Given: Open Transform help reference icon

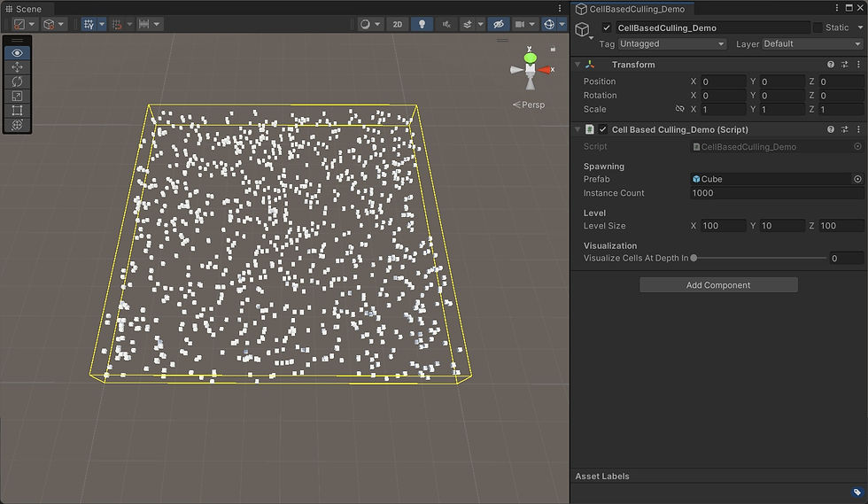Looking at the screenshot, I should [831, 65].
